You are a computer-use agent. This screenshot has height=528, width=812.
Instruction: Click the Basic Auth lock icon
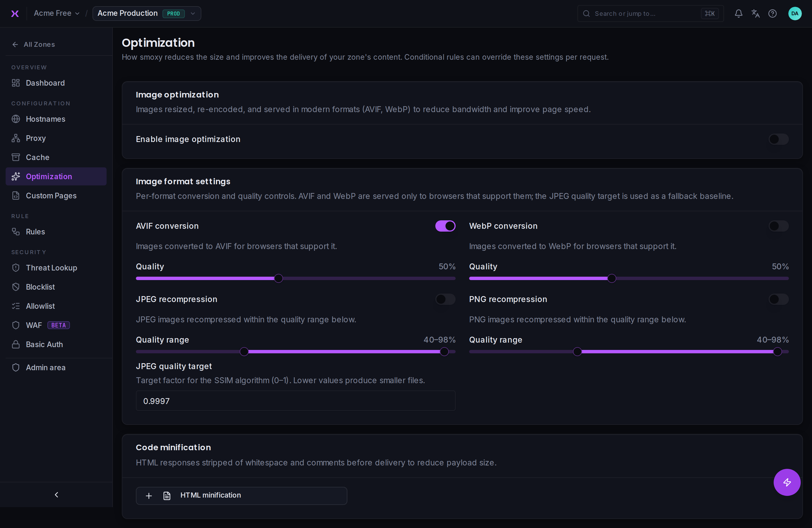coord(16,344)
